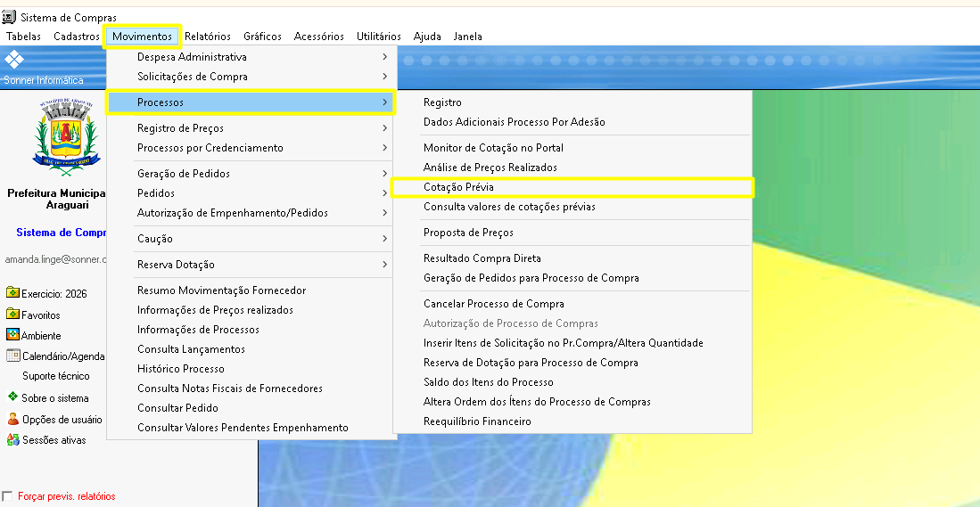Click the Sessões ativas icon

tap(12, 440)
